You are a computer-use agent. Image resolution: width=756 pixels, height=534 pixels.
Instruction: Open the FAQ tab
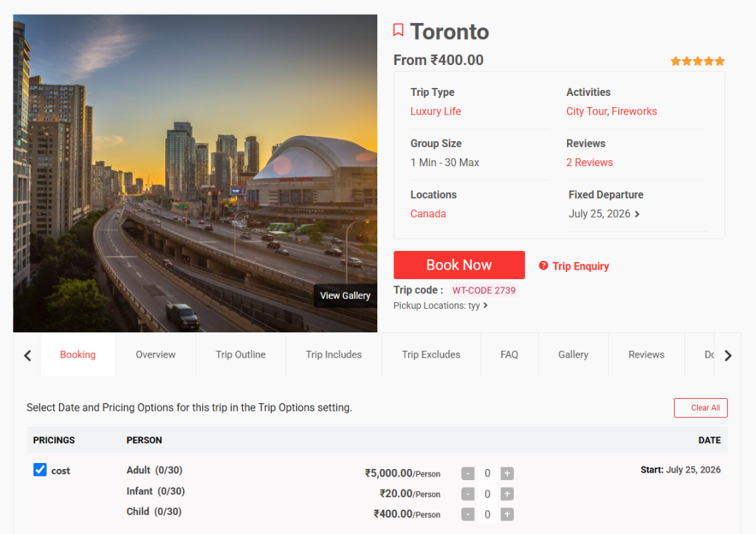[509, 355]
